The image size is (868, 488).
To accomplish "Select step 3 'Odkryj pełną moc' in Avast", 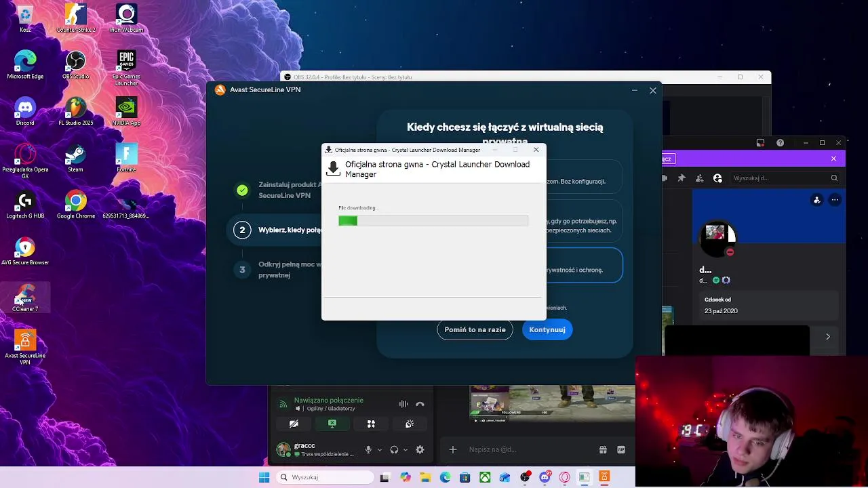I will [278, 270].
